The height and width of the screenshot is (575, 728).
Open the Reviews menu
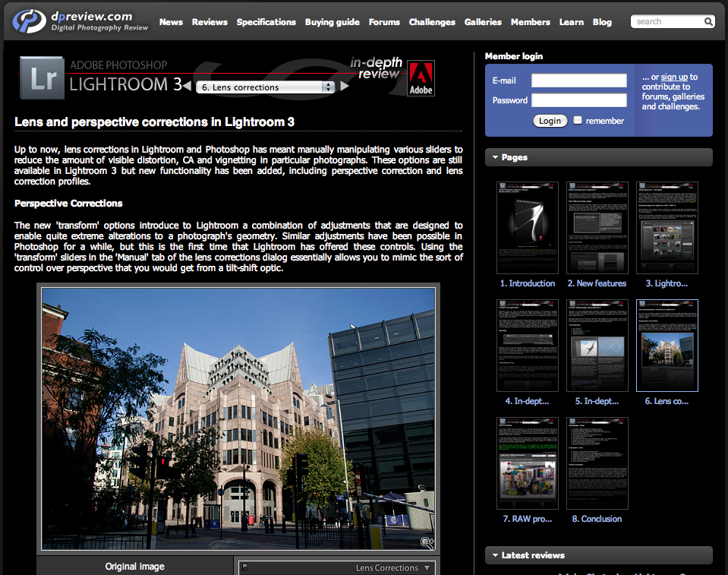coord(210,22)
